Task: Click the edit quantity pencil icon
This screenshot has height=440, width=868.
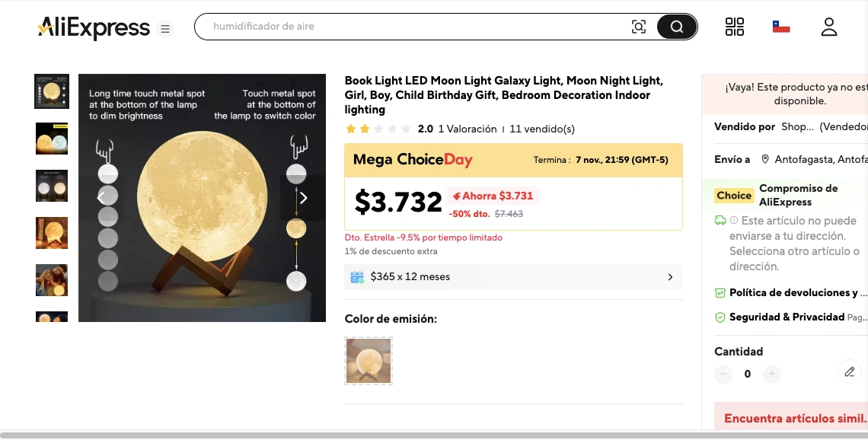Action: coord(850,372)
